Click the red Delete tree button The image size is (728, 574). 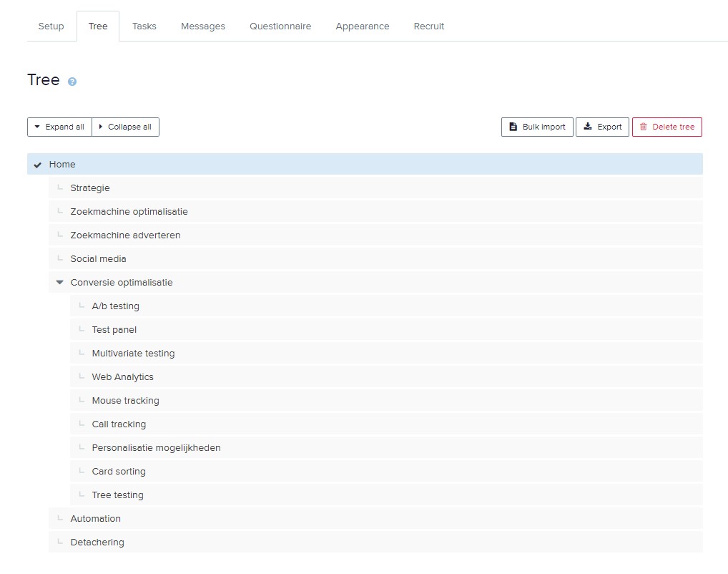[x=666, y=127]
